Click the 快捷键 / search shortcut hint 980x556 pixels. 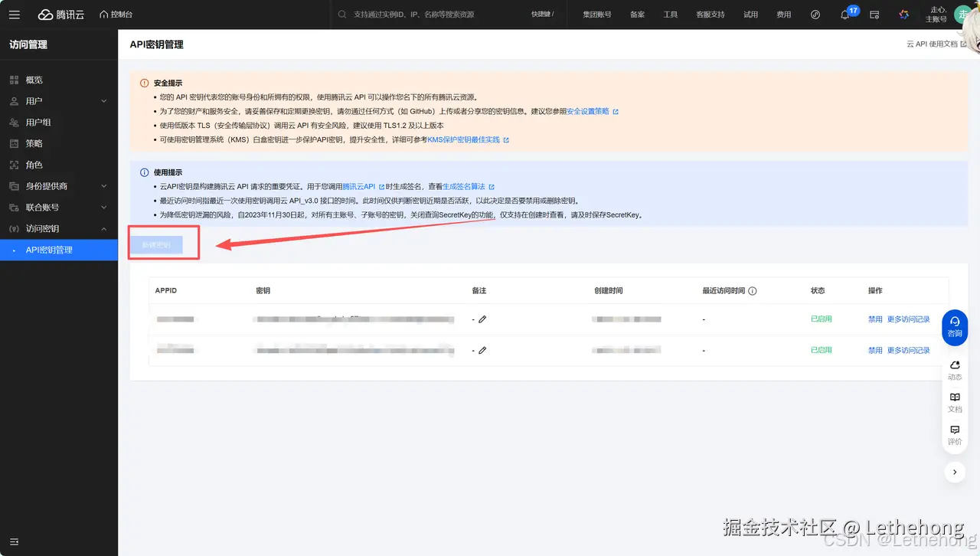pos(542,15)
